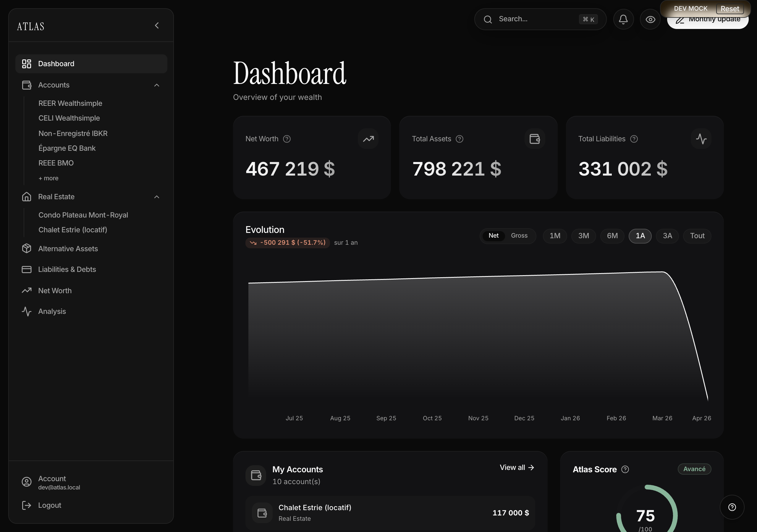757x532 pixels.
Task: Open CELI Wealthsimple account
Action: (69, 118)
